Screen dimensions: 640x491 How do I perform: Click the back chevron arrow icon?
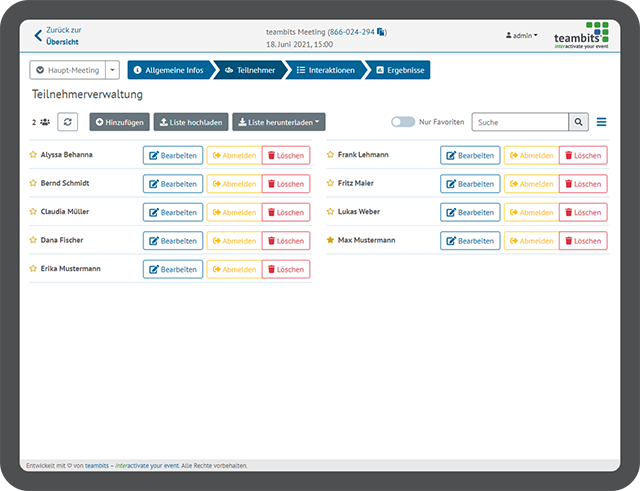click(x=38, y=36)
